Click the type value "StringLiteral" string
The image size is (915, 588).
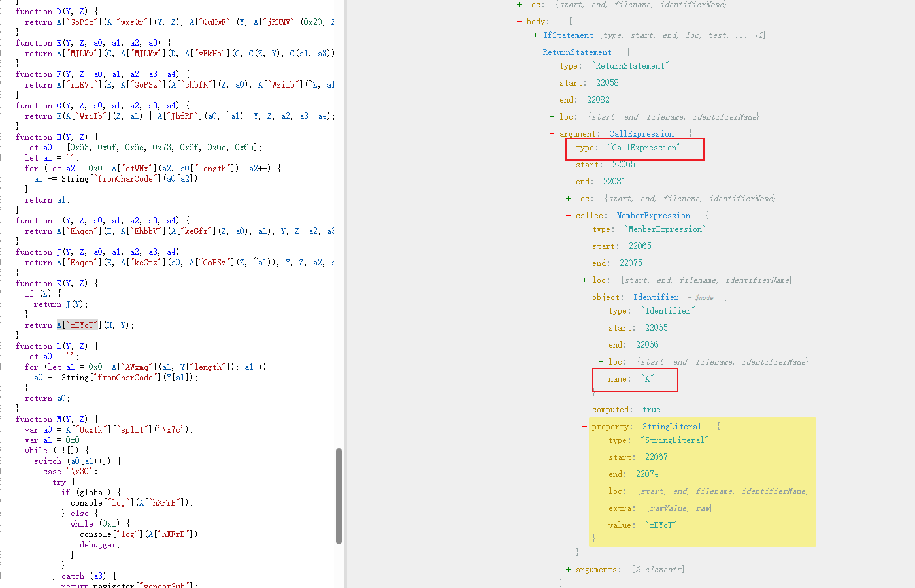[x=674, y=440]
